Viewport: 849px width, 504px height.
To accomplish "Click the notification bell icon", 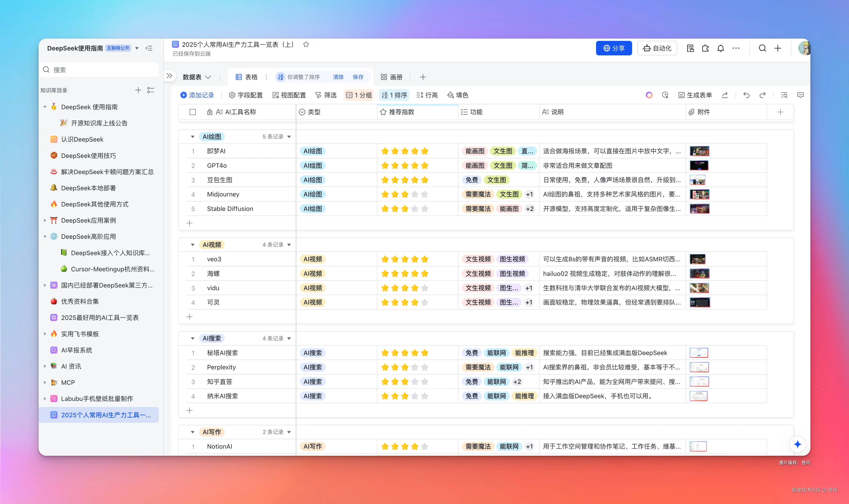I will pyautogui.click(x=720, y=48).
